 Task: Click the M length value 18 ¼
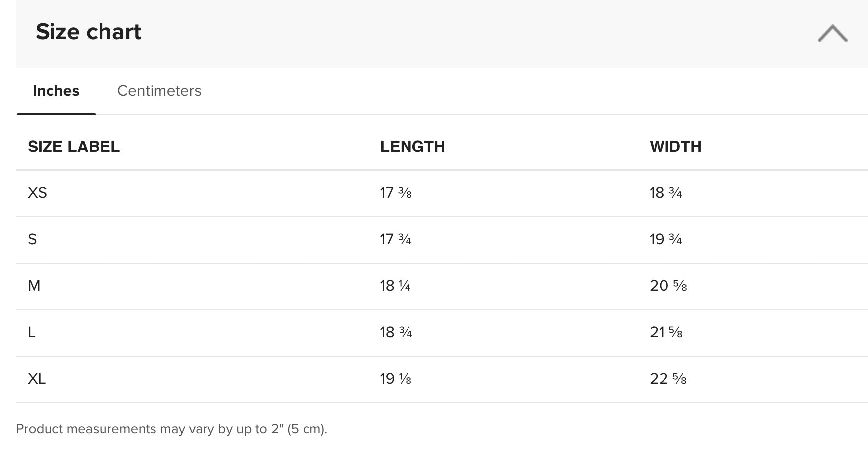click(x=395, y=286)
